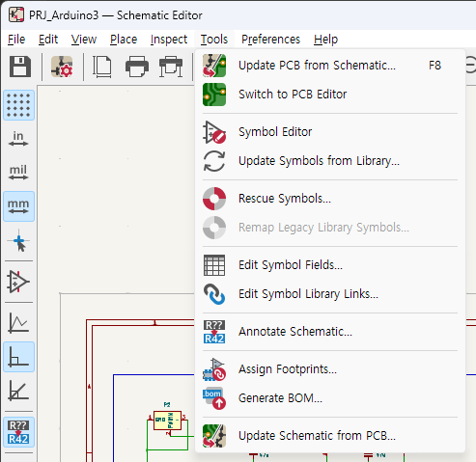Click the Update PCB from Schematic icon
The height and width of the screenshot is (462, 476).
coord(214,66)
